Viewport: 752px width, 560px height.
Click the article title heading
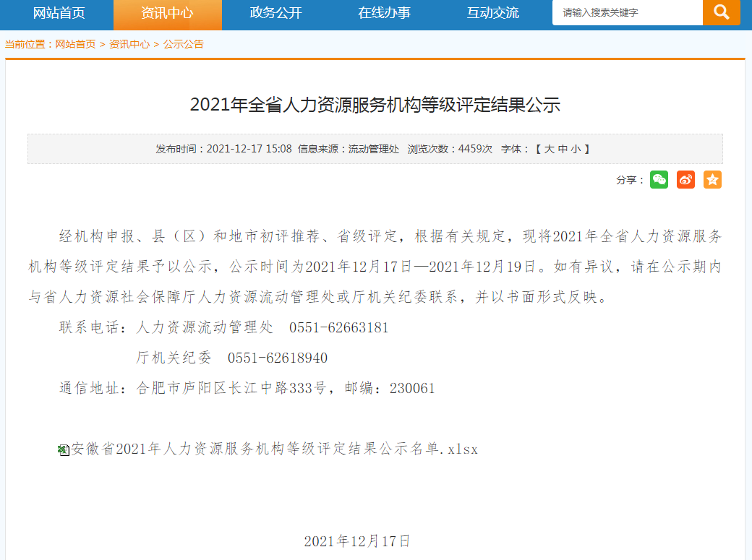(375, 105)
